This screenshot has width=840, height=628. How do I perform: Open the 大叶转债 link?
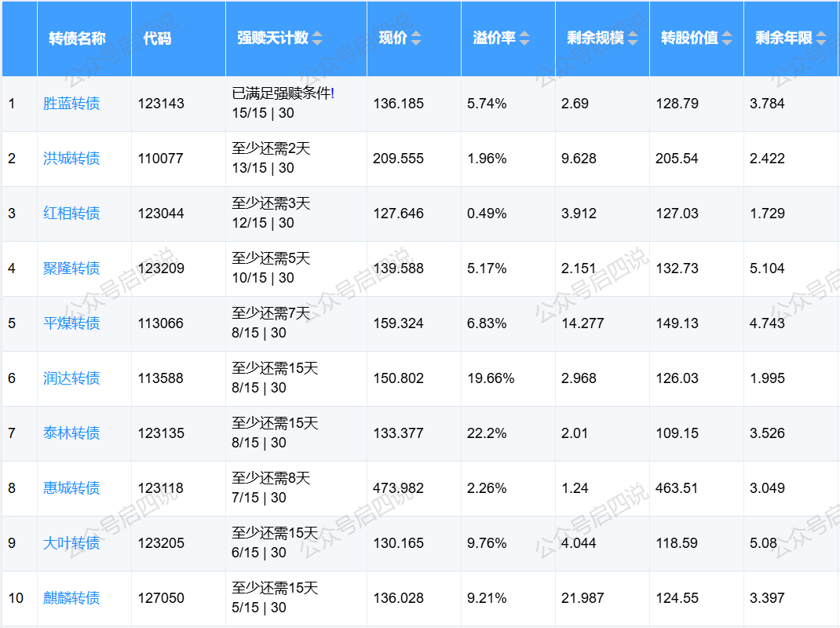(x=71, y=543)
